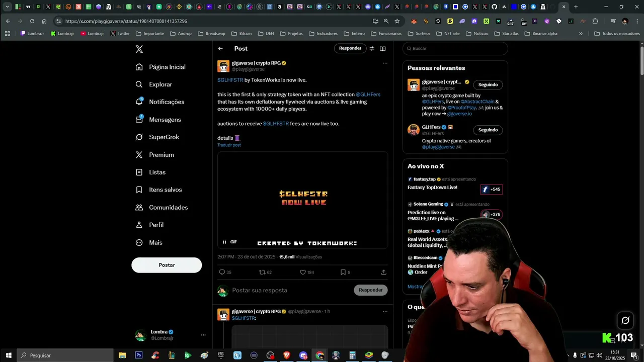Screen dimensions: 644x362
Task: Click the $GLHFSTR now live GIF
Action: (x=303, y=200)
